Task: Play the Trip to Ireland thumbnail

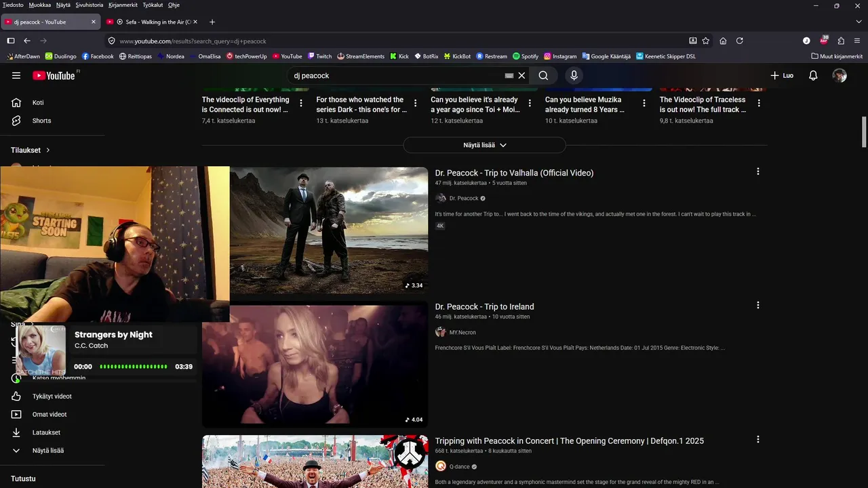Action: click(315, 365)
